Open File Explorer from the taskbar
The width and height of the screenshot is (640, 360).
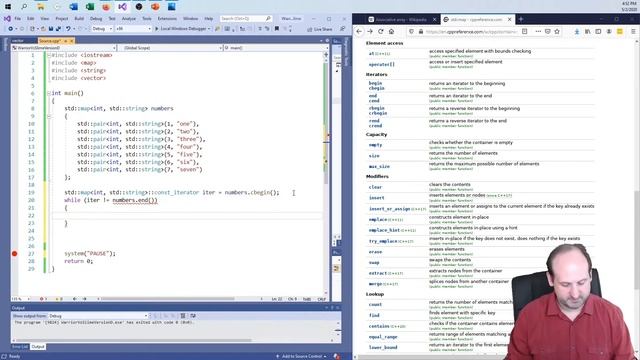coord(40,7)
